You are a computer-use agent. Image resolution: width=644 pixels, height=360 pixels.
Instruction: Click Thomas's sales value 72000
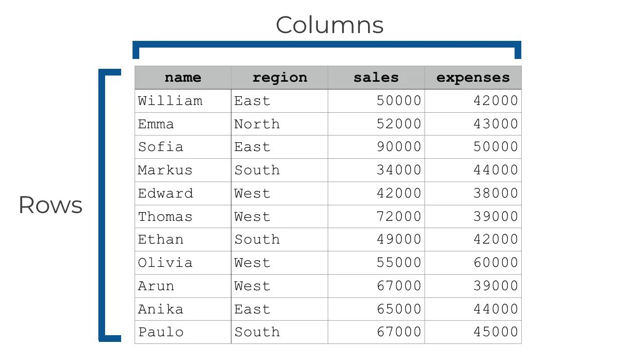tap(399, 217)
